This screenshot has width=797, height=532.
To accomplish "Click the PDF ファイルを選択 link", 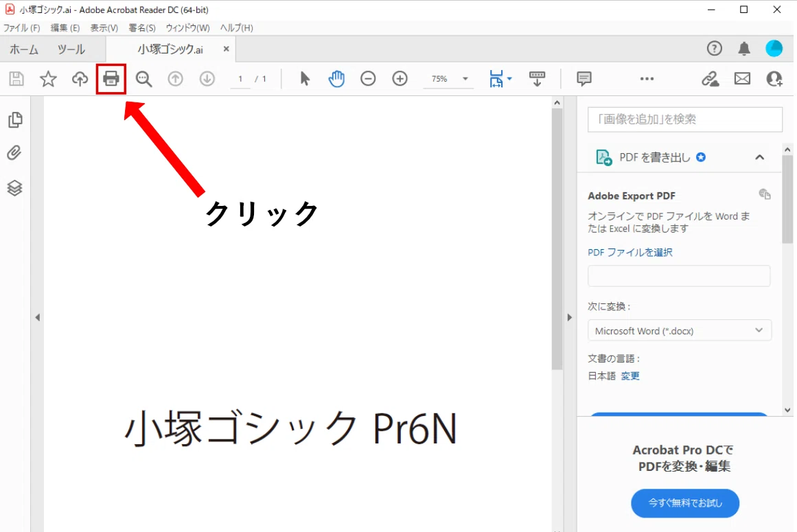I will [629, 253].
